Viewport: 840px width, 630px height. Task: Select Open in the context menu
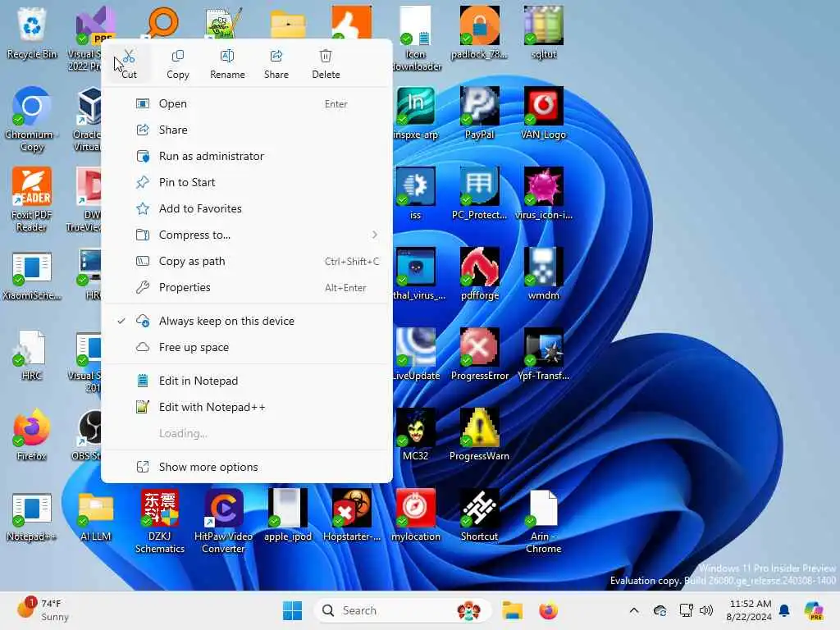pyautogui.click(x=247, y=104)
